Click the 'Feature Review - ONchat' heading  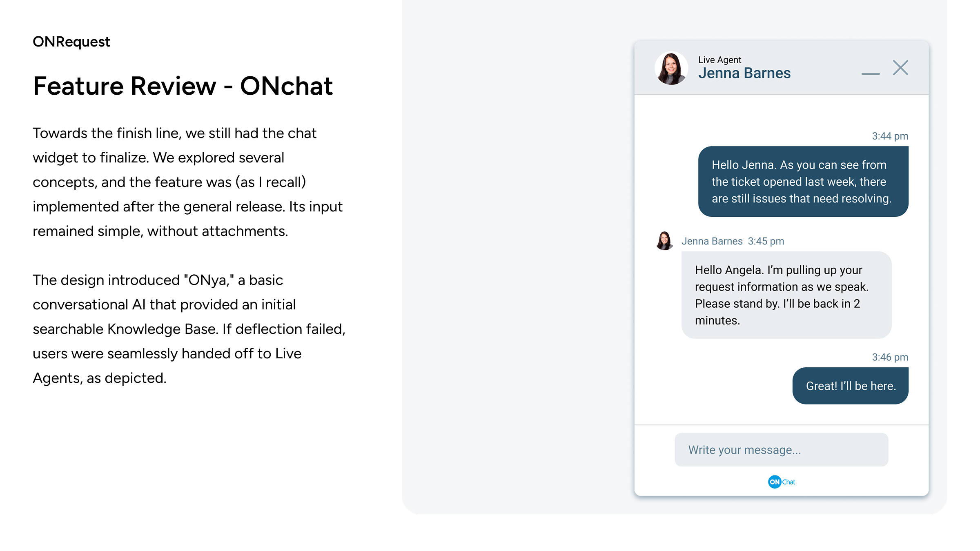point(183,86)
